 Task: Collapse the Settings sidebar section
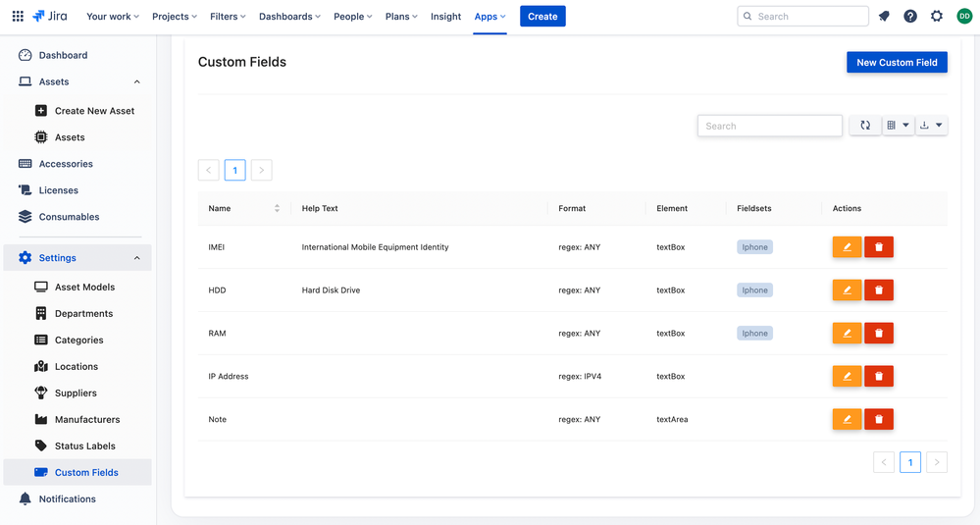coord(137,258)
